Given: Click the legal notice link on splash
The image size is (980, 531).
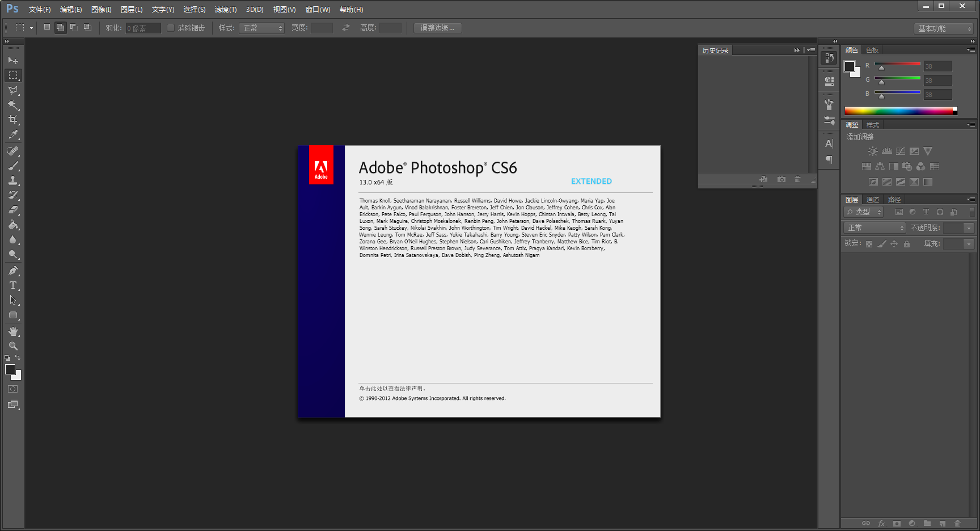Looking at the screenshot, I should click(x=391, y=389).
